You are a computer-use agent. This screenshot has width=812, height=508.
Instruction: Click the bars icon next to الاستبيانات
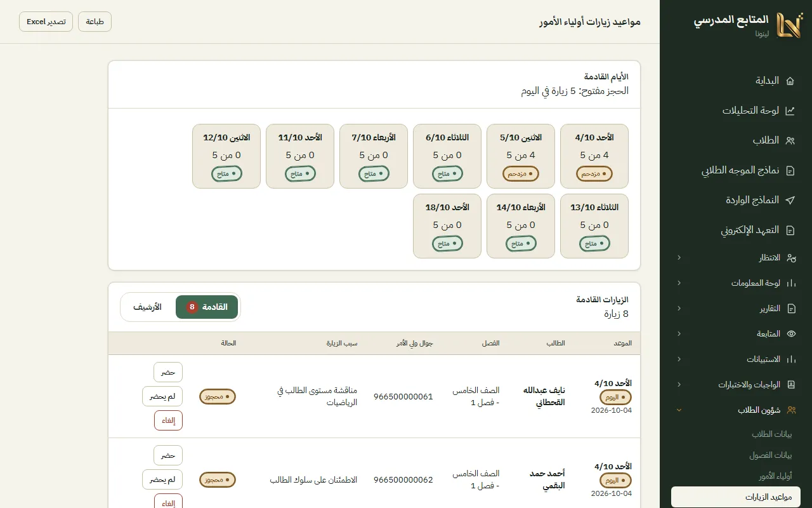(x=790, y=359)
